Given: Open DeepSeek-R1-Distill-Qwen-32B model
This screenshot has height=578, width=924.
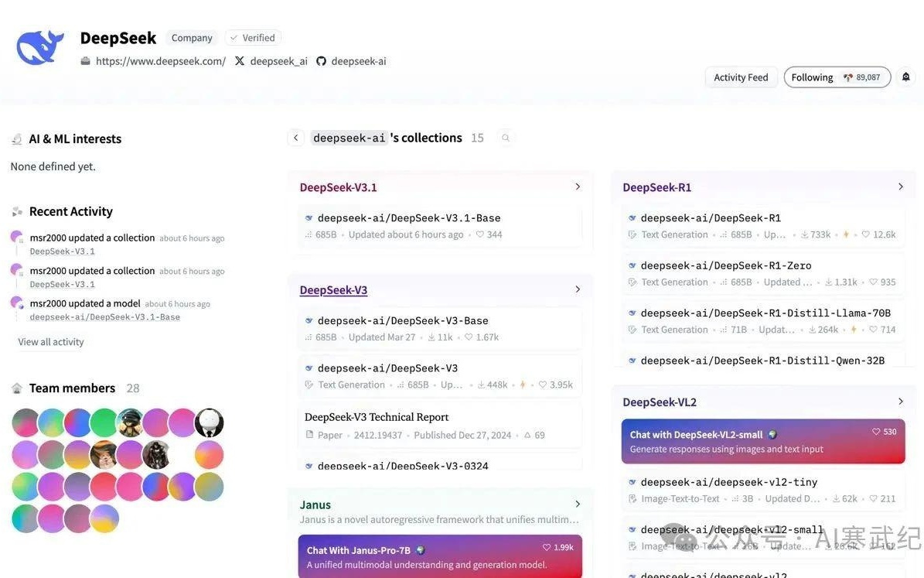Looking at the screenshot, I should tap(763, 358).
